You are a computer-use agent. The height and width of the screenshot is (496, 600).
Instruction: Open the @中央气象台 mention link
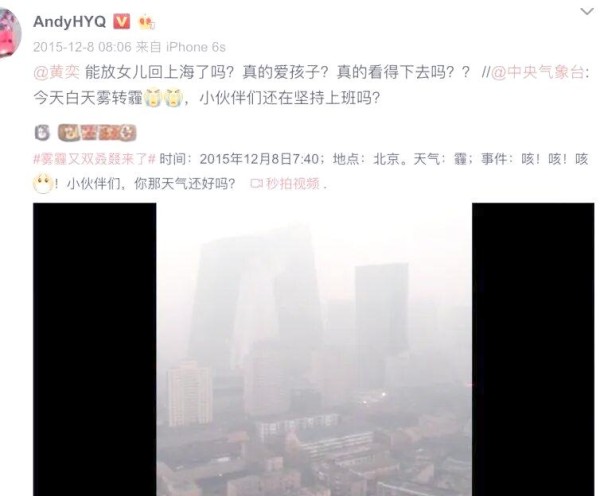click(537, 72)
